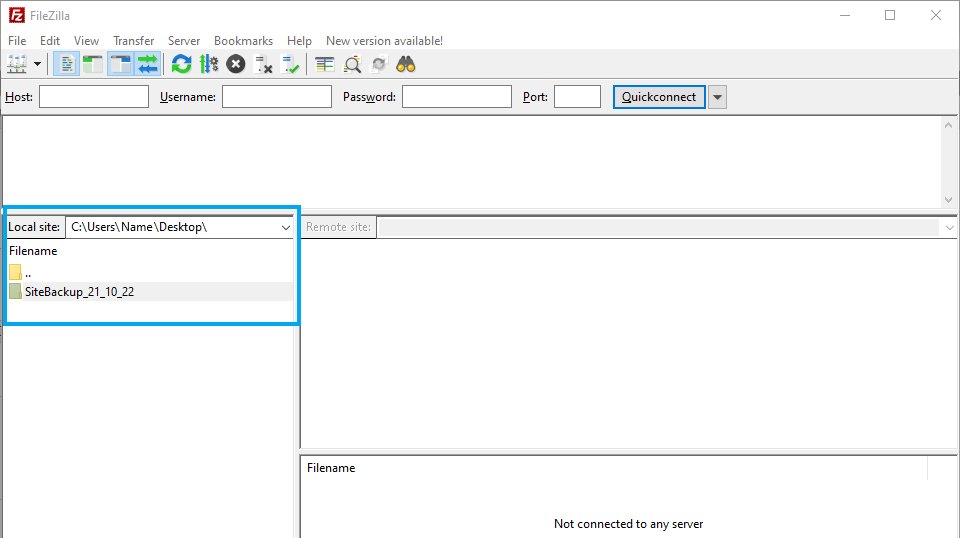Open the View menu

[x=86, y=40]
